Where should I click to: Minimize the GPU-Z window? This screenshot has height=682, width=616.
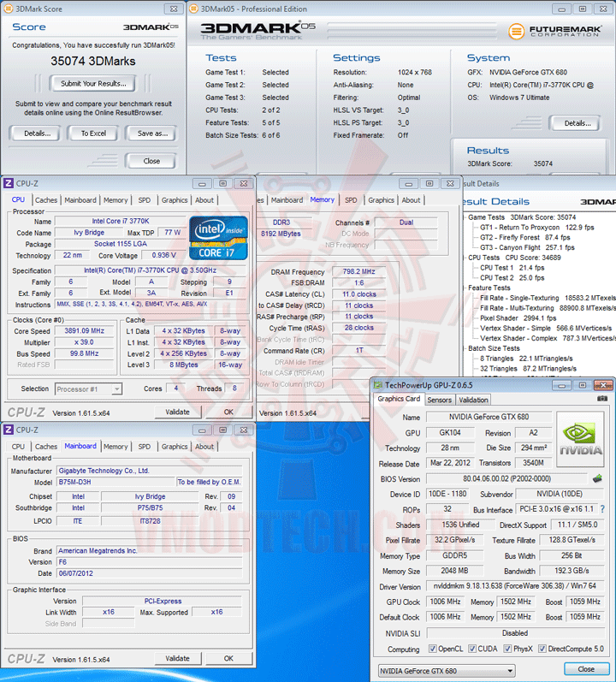click(561, 385)
